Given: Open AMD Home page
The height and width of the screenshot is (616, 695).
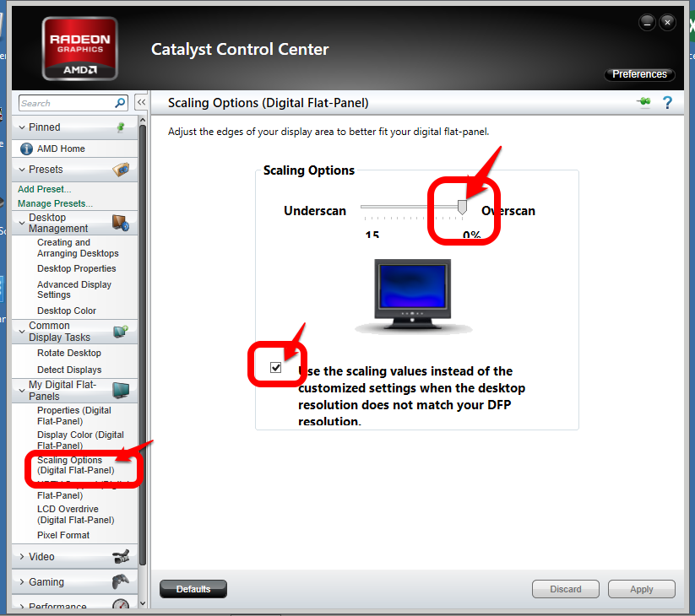Looking at the screenshot, I should (61, 149).
